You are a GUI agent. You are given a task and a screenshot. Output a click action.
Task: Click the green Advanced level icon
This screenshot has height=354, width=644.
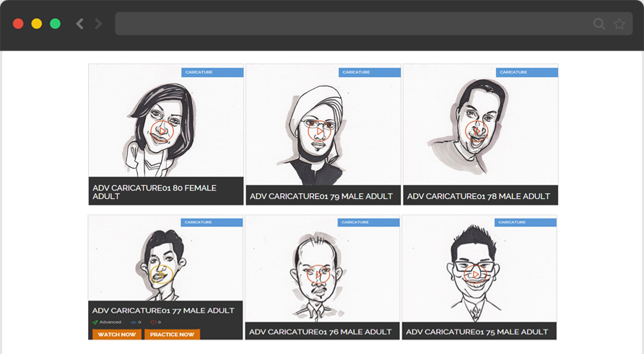(x=95, y=322)
